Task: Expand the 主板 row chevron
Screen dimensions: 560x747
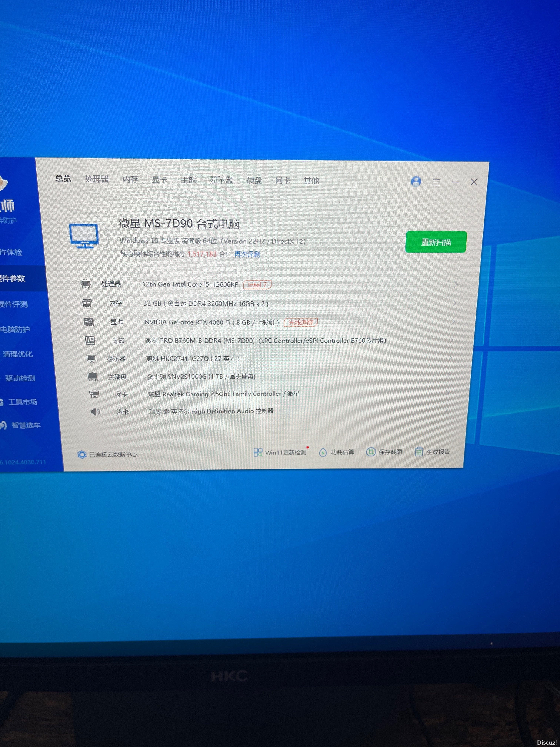Action: 452,340
